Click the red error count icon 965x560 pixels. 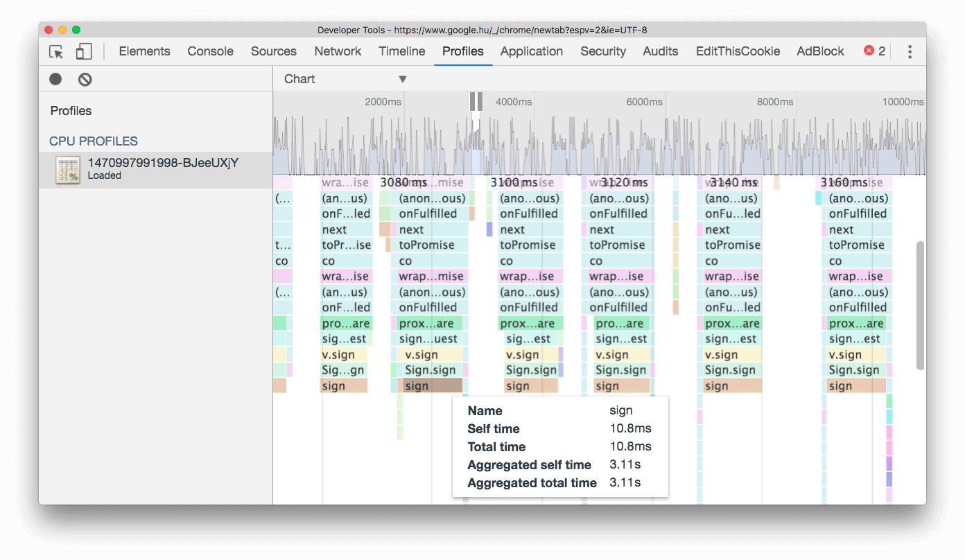click(869, 51)
